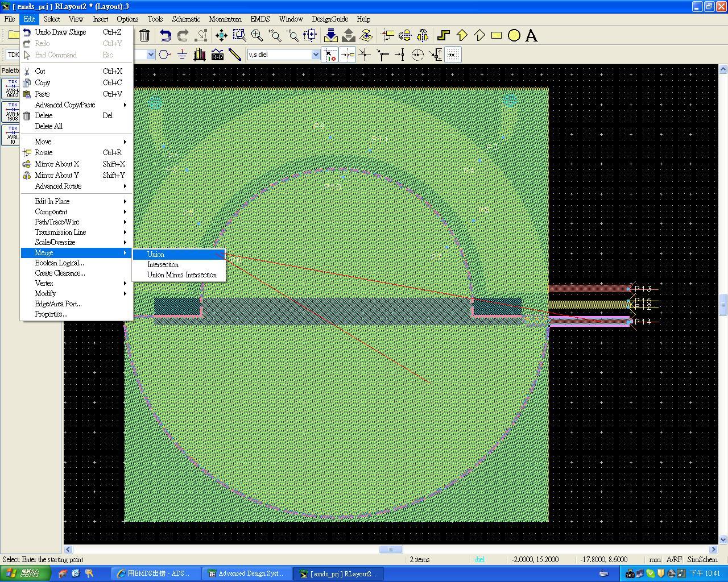Select the text 'A' tool

[531, 35]
